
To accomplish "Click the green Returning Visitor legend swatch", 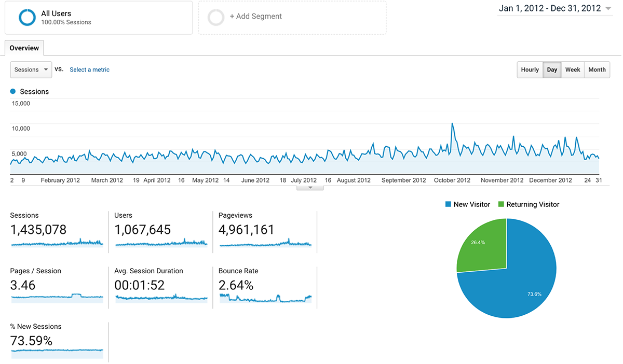I will (502, 204).
